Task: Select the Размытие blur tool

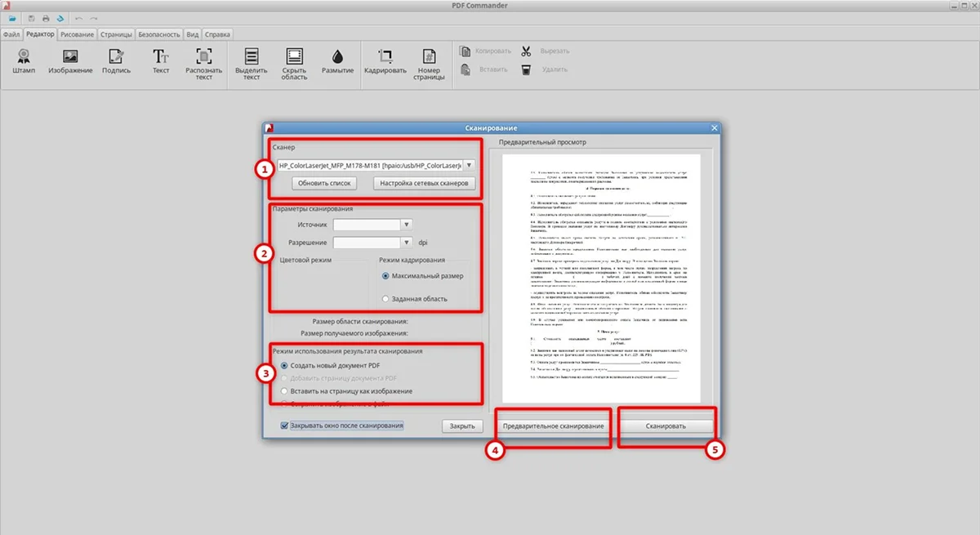Action: coord(337,57)
